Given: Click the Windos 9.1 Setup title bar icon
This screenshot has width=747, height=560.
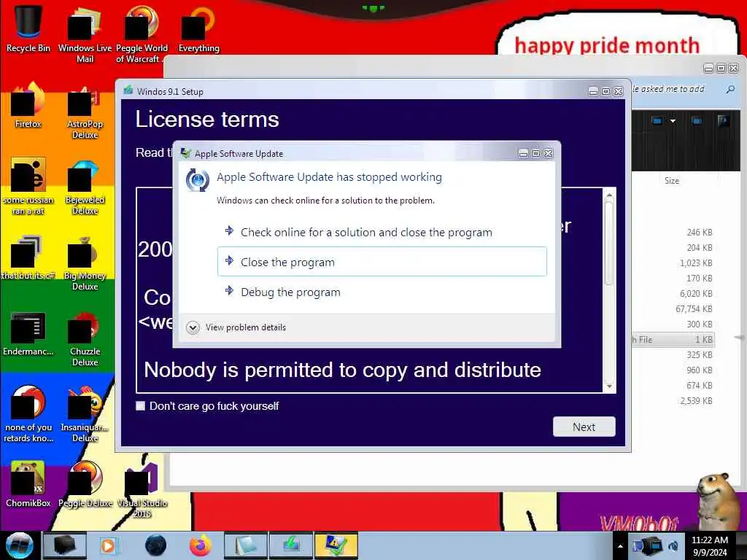Looking at the screenshot, I should tap(128, 90).
